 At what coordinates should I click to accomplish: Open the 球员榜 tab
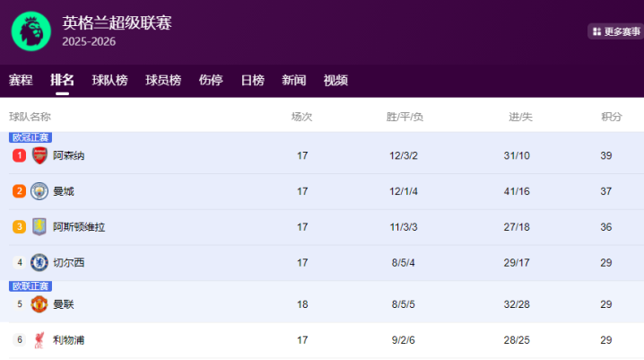coord(163,80)
